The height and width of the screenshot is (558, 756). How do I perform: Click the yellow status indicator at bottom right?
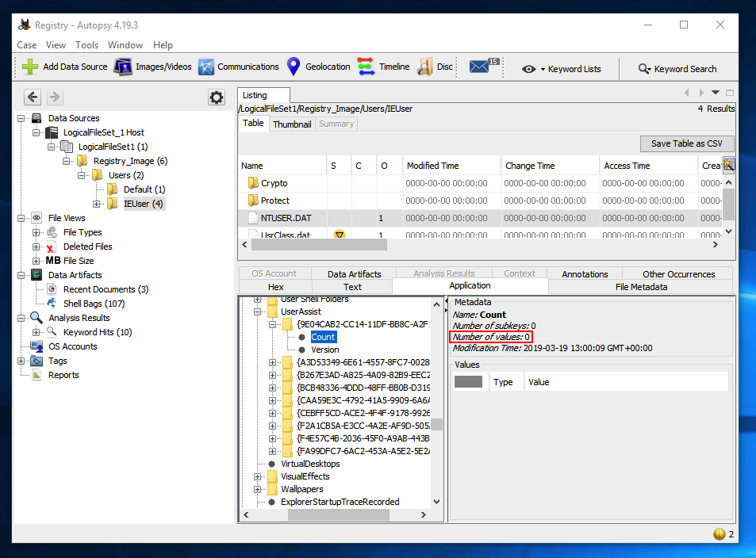coord(720,534)
